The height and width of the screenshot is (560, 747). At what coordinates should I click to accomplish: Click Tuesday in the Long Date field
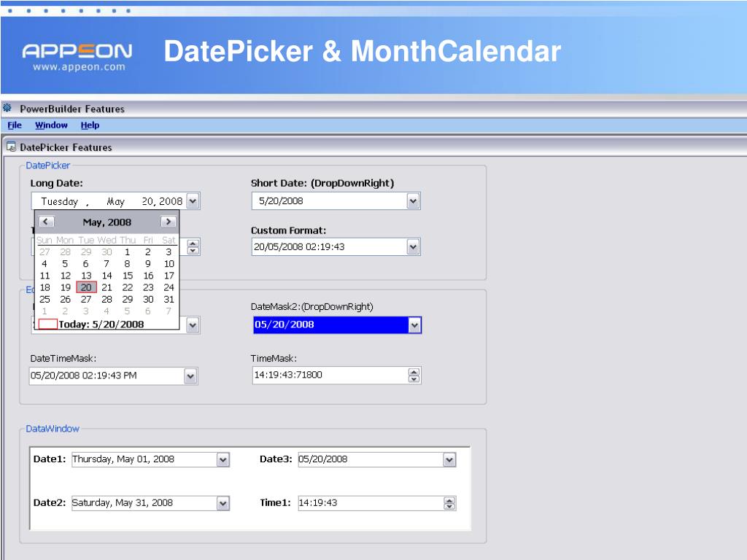coord(60,201)
